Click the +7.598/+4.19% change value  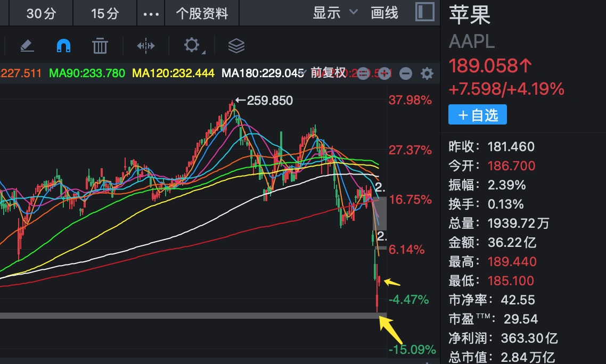tap(506, 89)
